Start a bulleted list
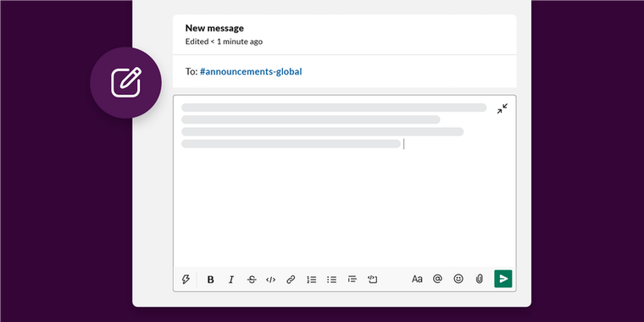 coord(331,280)
